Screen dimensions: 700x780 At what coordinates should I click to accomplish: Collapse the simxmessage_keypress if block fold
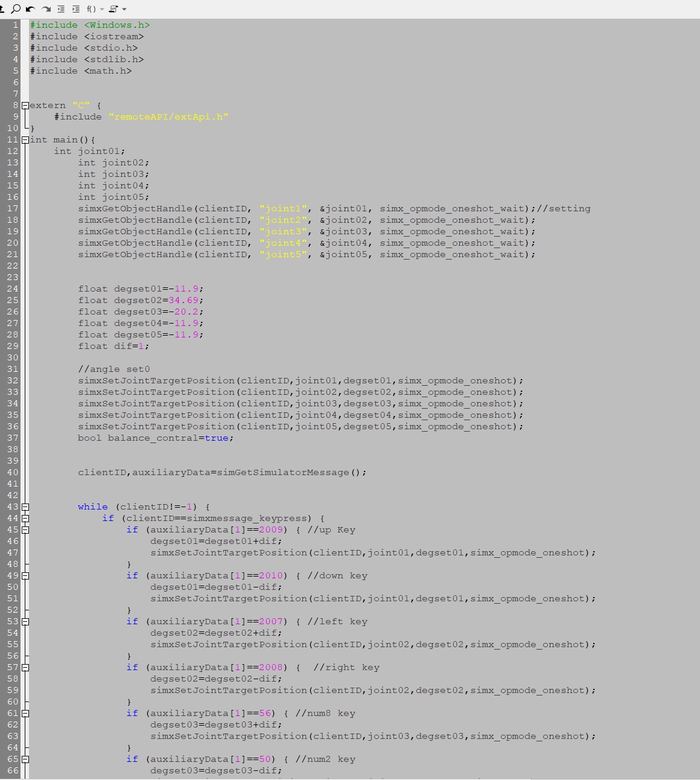click(x=25, y=518)
